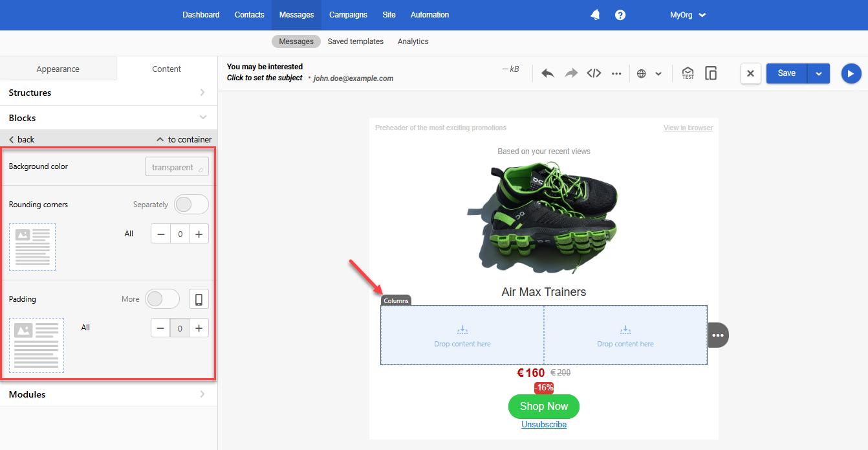The width and height of the screenshot is (868, 450).
Task: Click the Air Max Trainers title
Action: (x=544, y=292)
